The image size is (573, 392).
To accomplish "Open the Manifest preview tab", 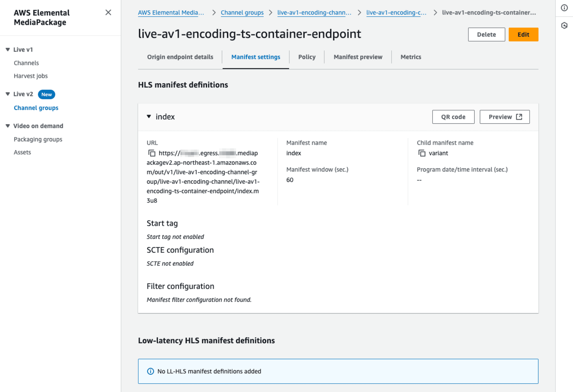I will 358,57.
